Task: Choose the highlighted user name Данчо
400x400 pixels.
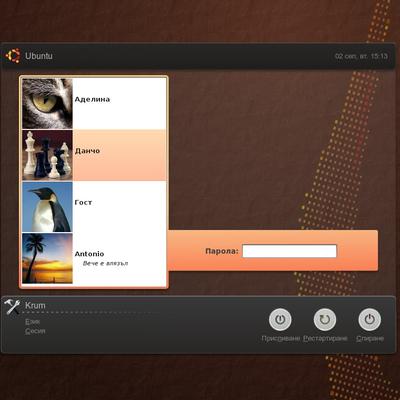Action: (x=87, y=151)
